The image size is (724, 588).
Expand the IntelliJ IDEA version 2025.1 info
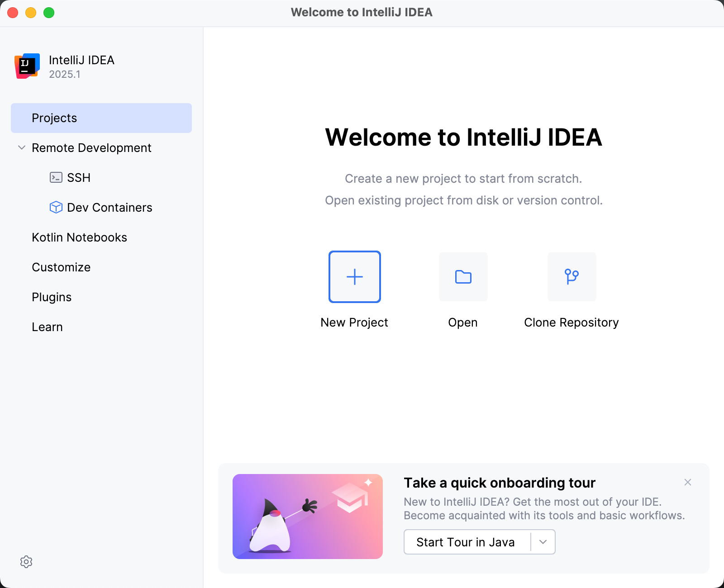click(65, 74)
